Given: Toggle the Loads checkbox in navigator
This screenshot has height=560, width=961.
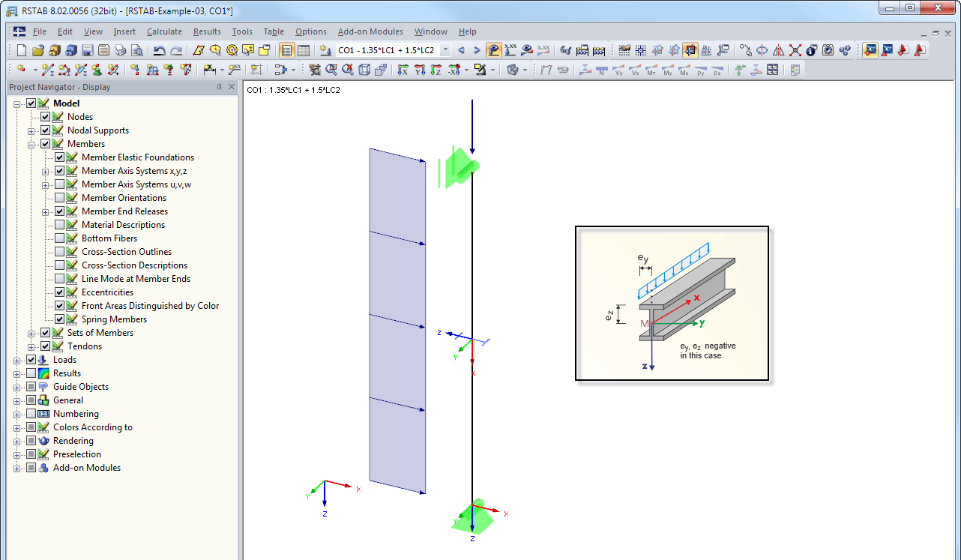Looking at the screenshot, I should click(31, 360).
